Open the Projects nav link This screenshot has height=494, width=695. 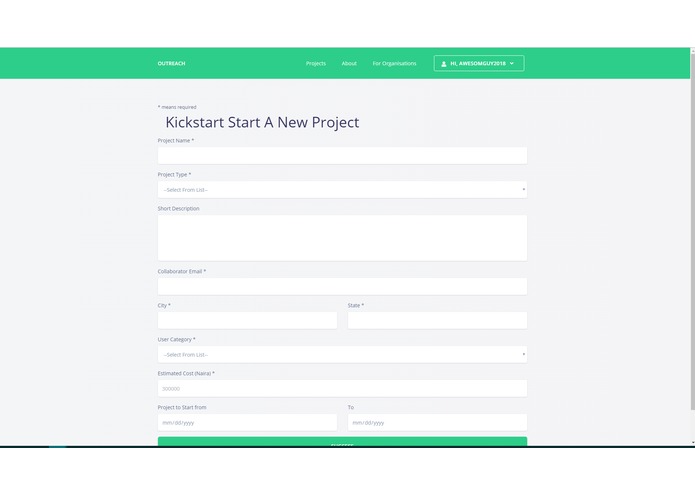tap(316, 63)
